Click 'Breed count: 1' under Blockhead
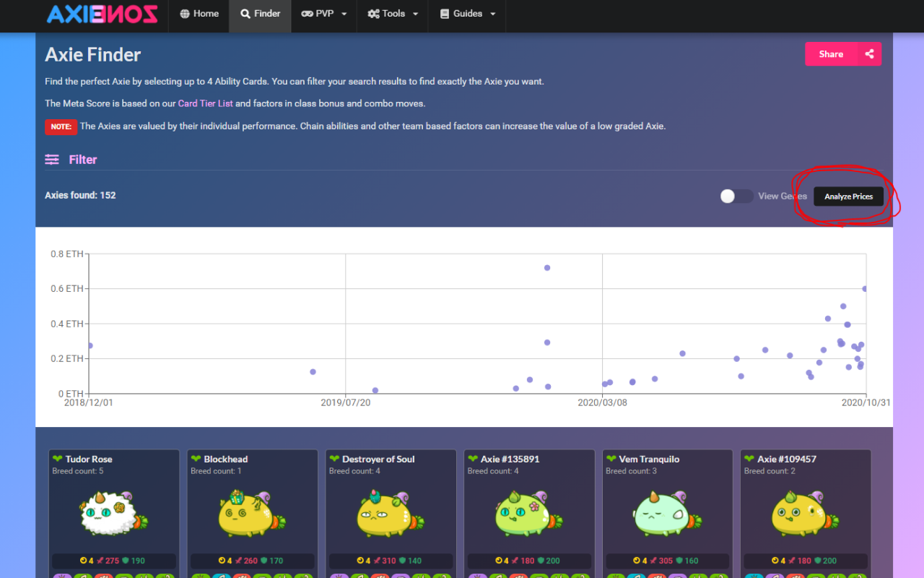This screenshot has height=578, width=924. 216,471
